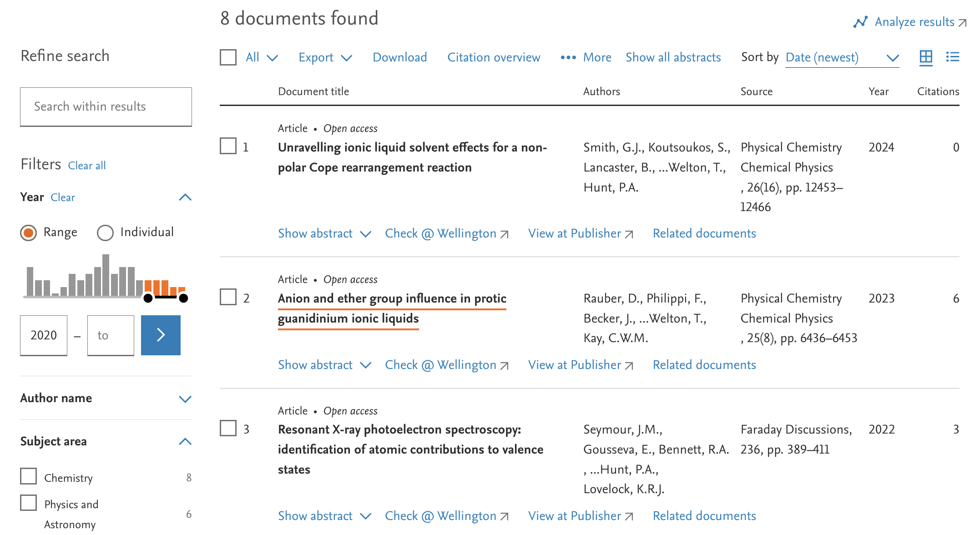This screenshot has height=535, width=980.
Task: Click Download in the results toolbar
Action: pos(399,57)
